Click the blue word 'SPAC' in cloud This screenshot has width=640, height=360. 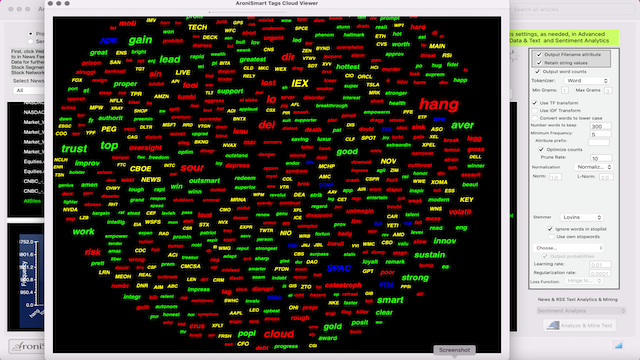point(339,268)
